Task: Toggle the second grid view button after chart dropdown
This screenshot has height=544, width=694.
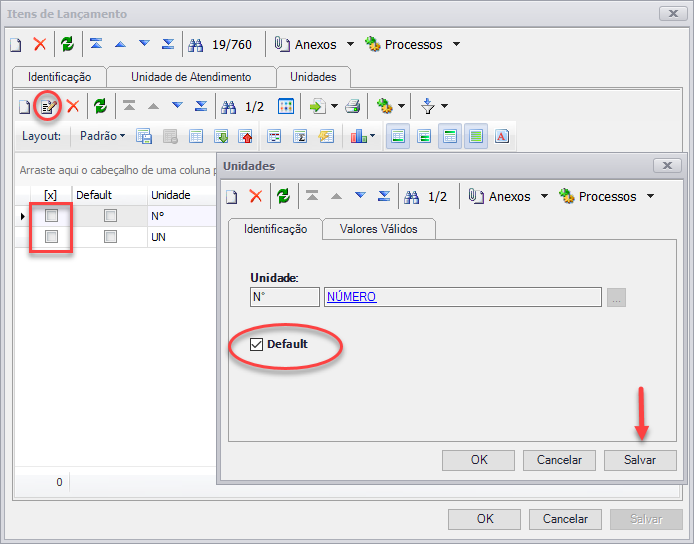Action: (x=424, y=136)
